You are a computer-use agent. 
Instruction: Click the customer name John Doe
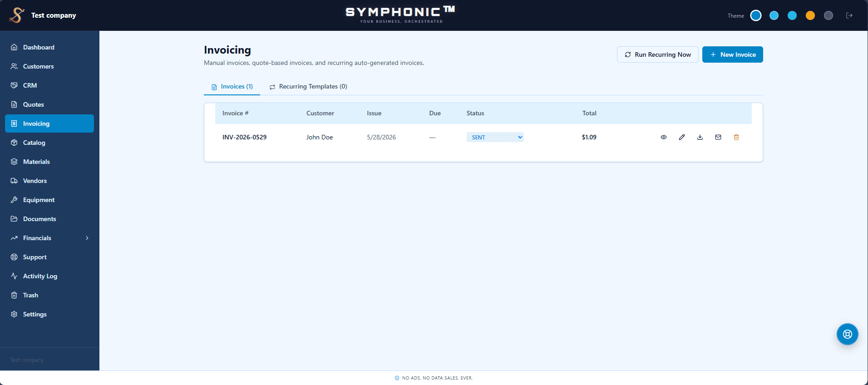click(x=320, y=137)
